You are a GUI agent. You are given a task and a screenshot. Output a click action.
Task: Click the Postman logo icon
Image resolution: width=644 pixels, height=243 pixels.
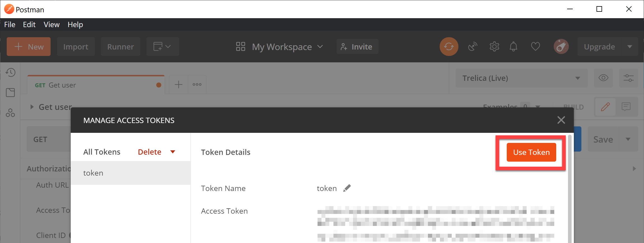(x=9, y=9)
